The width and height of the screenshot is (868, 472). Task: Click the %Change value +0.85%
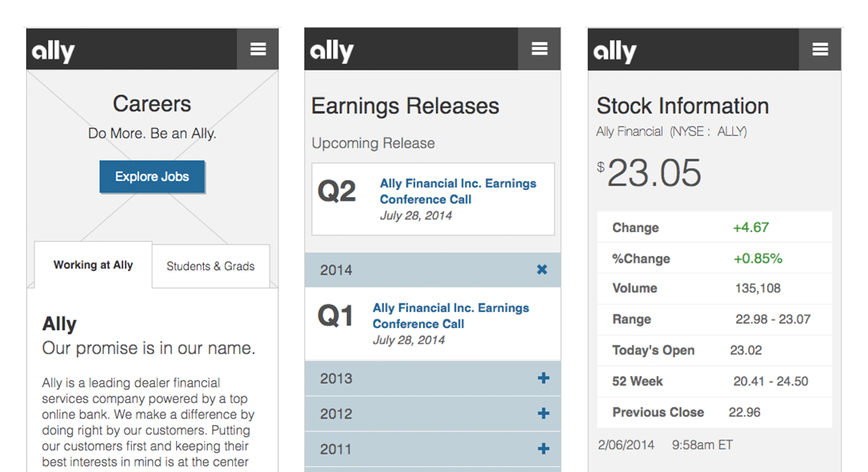[758, 258]
